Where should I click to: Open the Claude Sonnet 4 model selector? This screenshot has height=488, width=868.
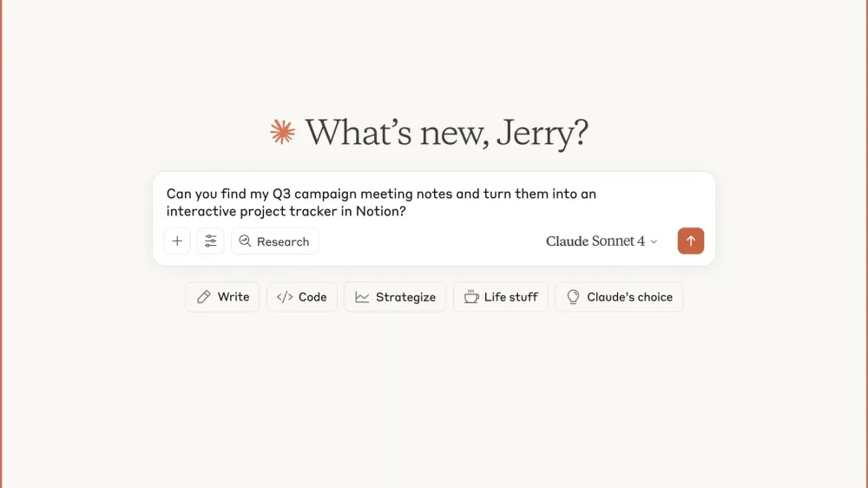[x=595, y=241]
